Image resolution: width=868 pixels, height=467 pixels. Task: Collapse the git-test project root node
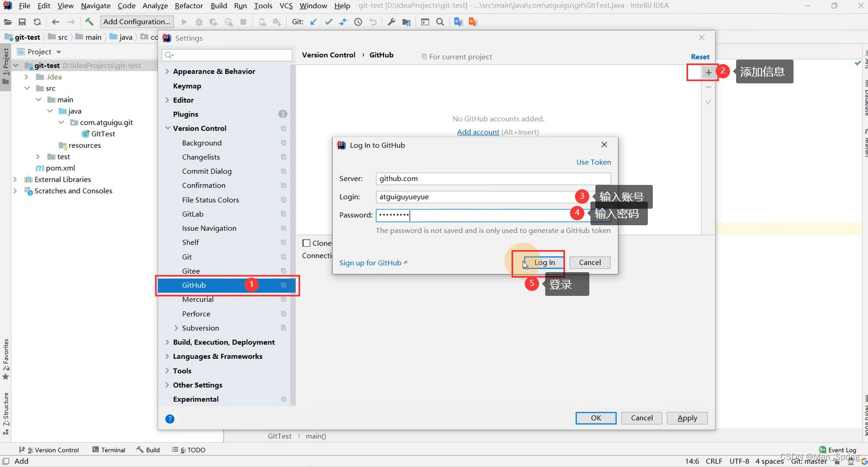pos(16,65)
